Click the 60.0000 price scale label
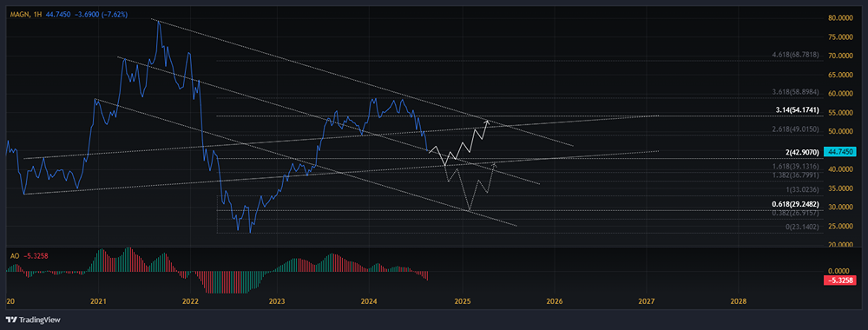This screenshot has height=330, width=868. click(x=840, y=94)
